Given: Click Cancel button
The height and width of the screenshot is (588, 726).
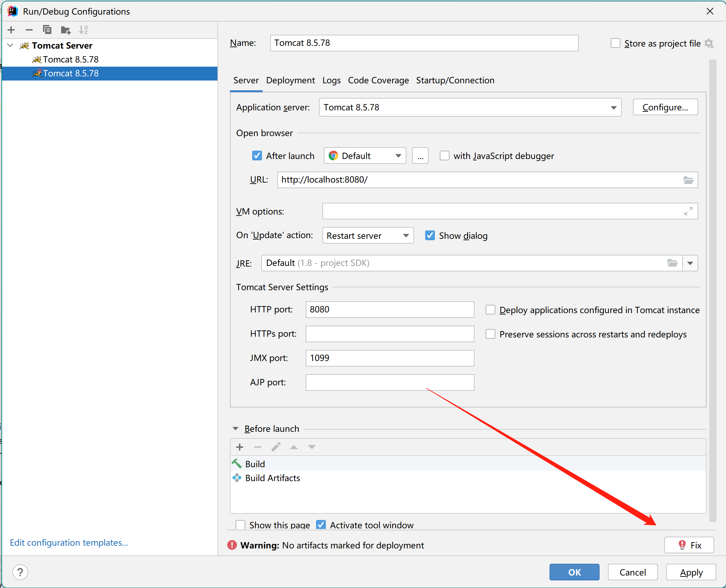Looking at the screenshot, I should (633, 572).
